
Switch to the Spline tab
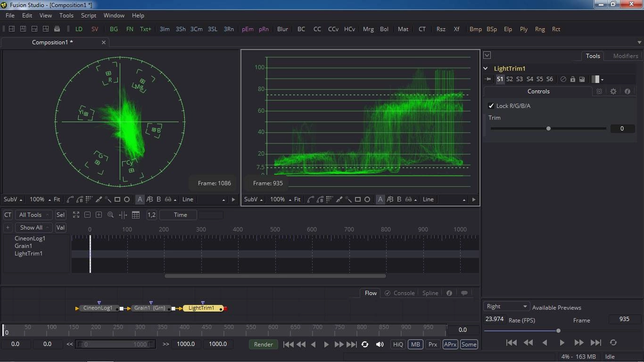pyautogui.click(x=430, y=293)
